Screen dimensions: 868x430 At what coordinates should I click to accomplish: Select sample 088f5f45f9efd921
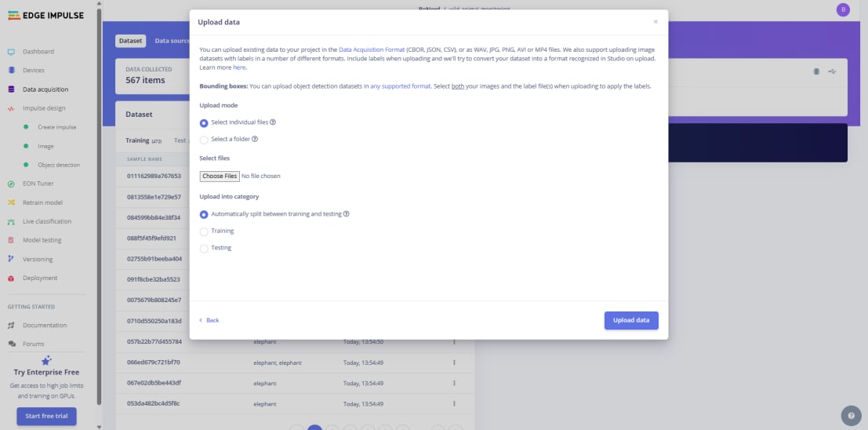pyautogui.click(x=151, y=239)
